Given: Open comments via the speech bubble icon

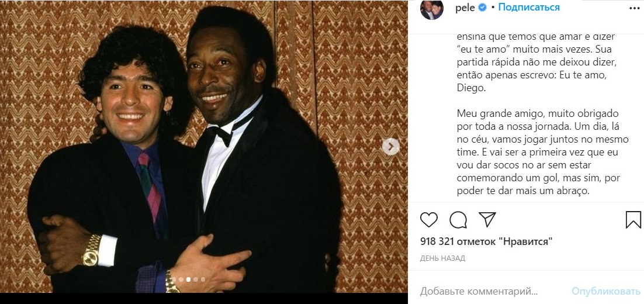Looking at the screenshot, I should click(458, 219).
